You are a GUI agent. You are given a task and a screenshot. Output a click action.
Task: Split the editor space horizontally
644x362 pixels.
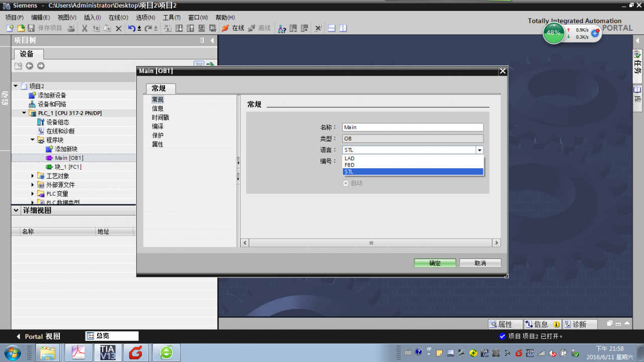pyautogui.click(x=332, y=28)
